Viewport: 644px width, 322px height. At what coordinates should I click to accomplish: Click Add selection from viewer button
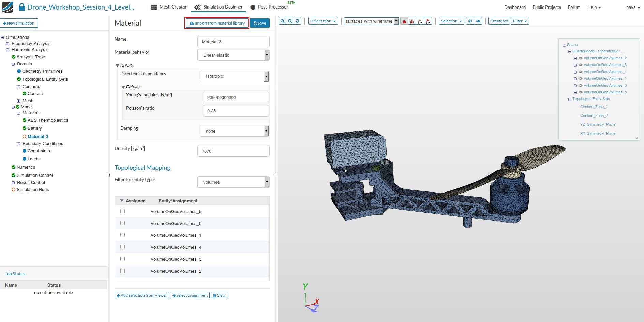(x=142, y=295)
